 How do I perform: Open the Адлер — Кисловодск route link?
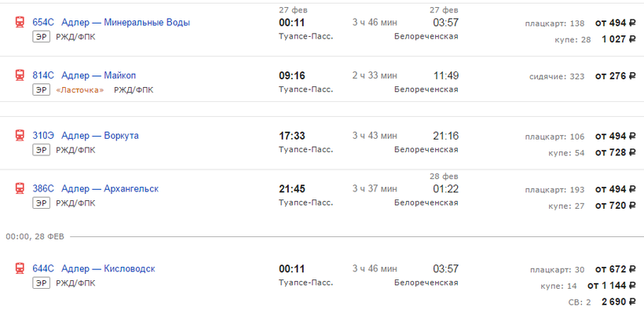108,269
